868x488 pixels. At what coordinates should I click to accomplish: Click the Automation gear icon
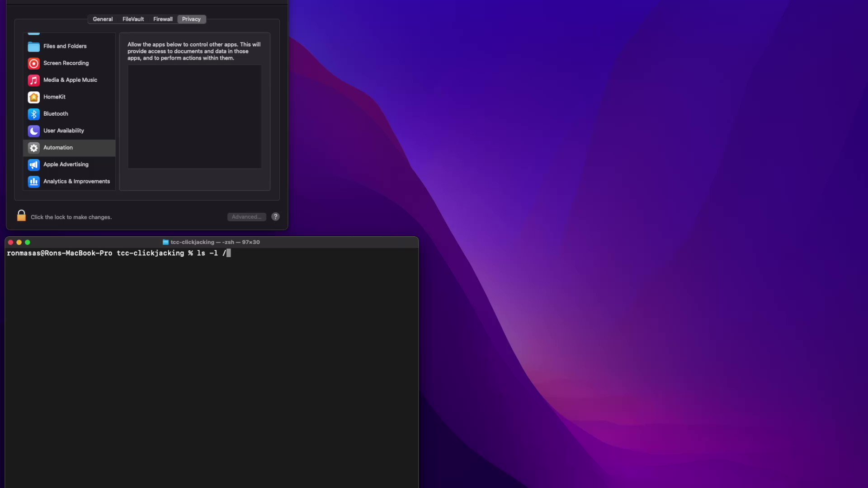tap(34, 148)
